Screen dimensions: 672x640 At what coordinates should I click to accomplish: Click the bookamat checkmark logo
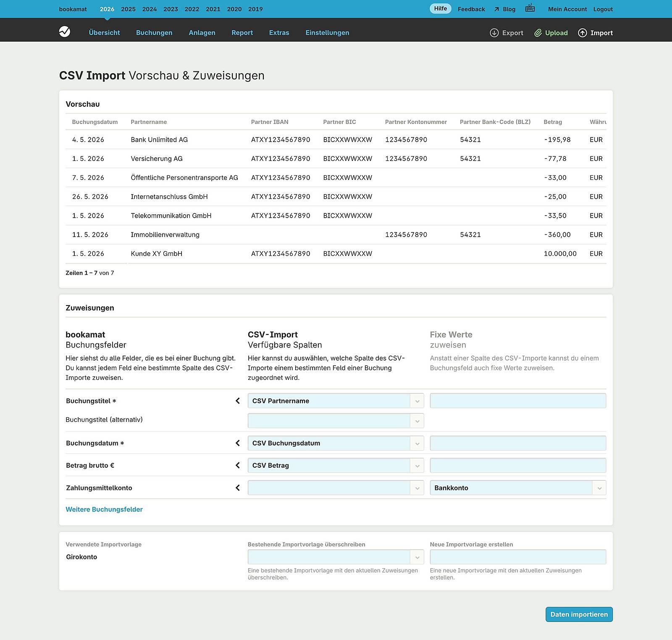[x=65, y=32]
